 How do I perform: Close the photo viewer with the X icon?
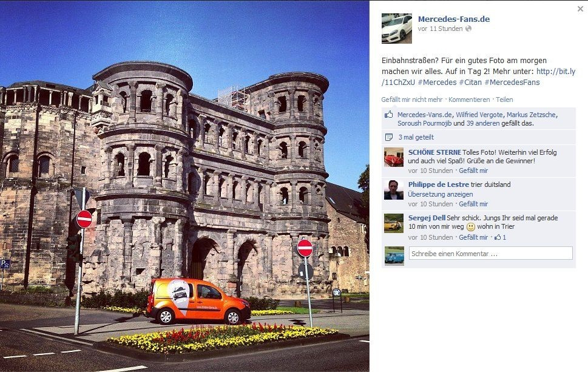(x=580, y=9)
